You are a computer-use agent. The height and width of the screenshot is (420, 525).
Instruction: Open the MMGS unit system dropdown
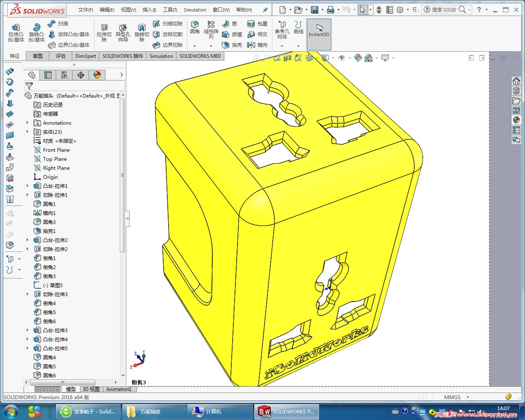tap(468, 397)
